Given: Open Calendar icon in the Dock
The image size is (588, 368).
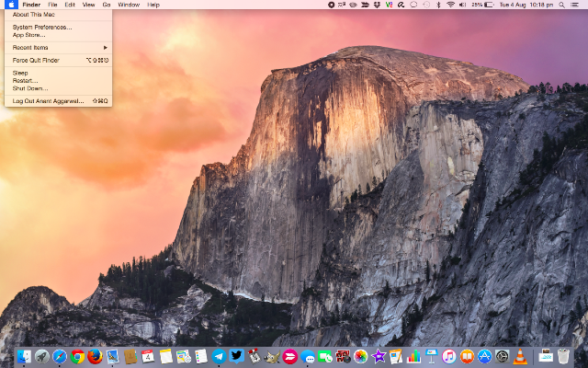Looking at the screenshot, I should pos(148,356).
